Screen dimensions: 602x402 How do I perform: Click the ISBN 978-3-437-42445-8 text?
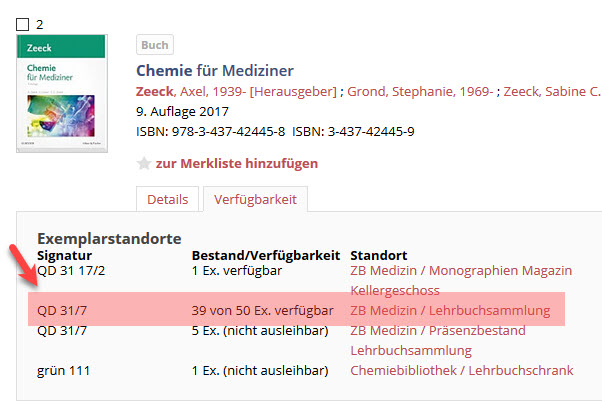210,131
